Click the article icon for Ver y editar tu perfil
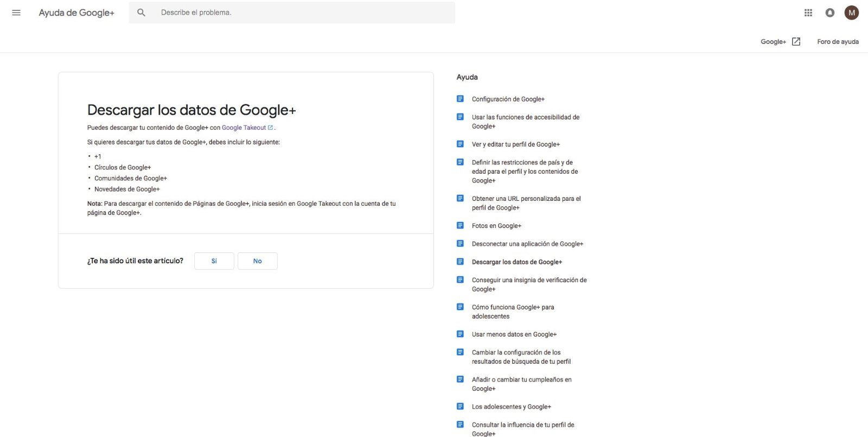This screenshot has width=868, height=437. [460, 144]
